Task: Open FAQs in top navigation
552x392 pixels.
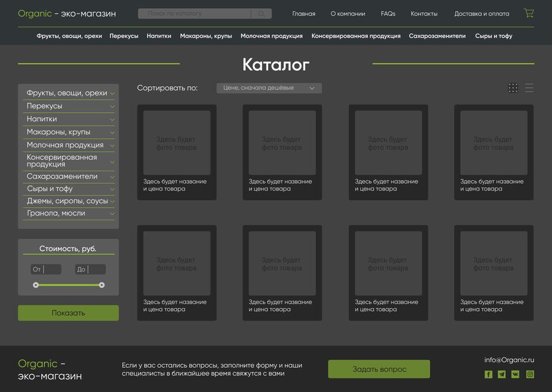Action: coord(388,14)
